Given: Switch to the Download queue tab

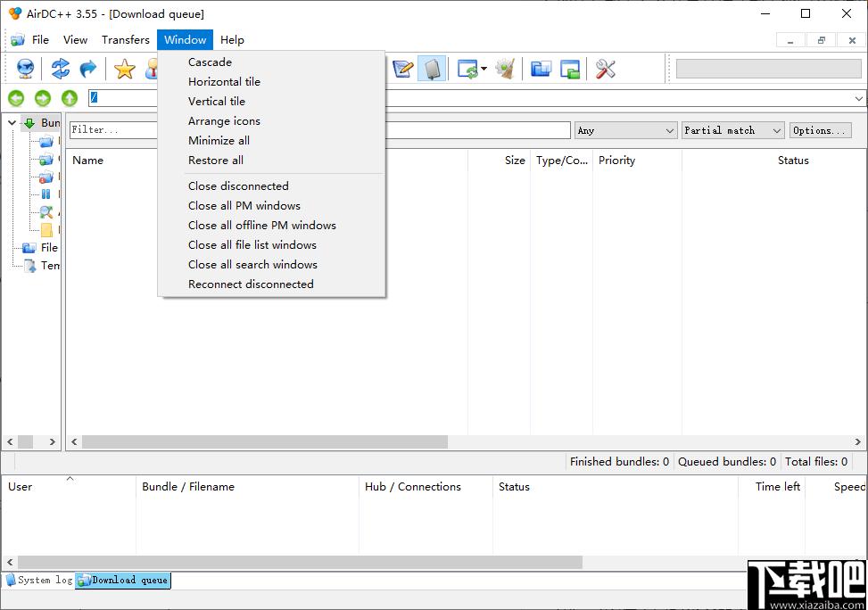Looking at the screenshot, I should click(x=123, y=580).
